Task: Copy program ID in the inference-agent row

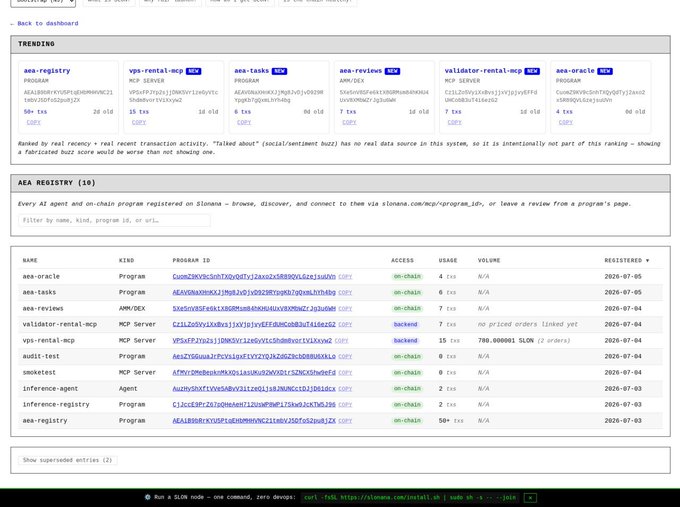Action: (x=345, y=389)
